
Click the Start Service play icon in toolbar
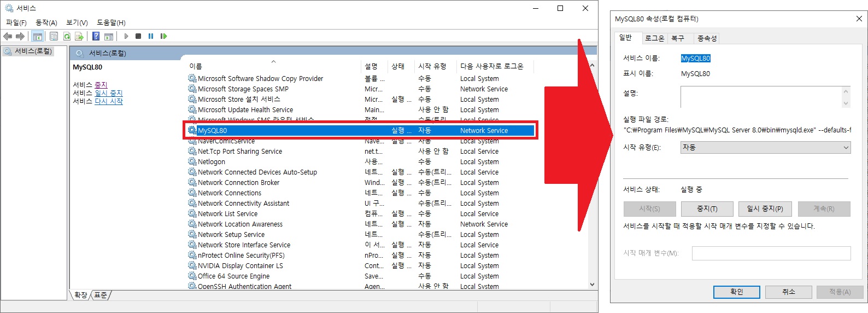click(126, 36)
